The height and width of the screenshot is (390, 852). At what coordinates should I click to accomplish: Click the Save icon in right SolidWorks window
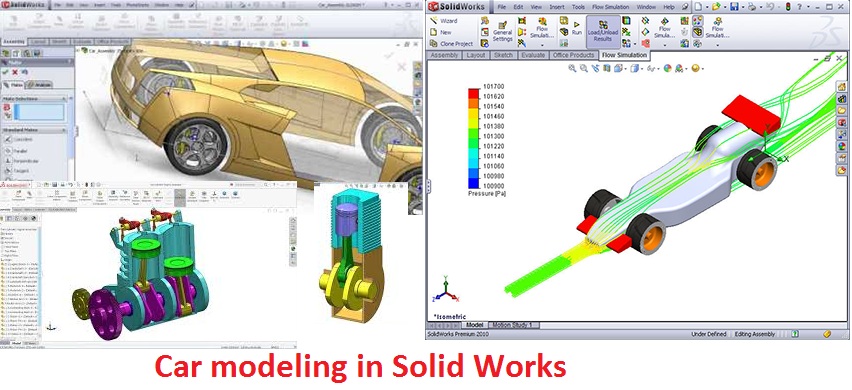pos(734,7)
